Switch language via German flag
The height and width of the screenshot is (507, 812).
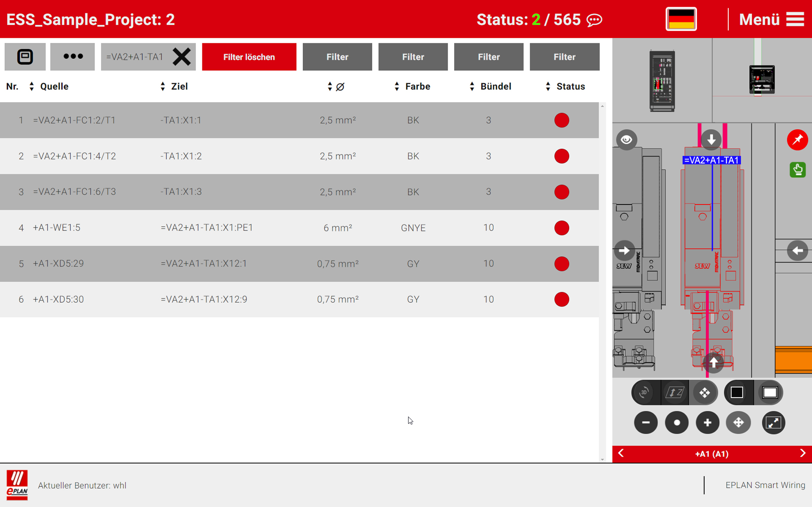[x=681, y=18]
